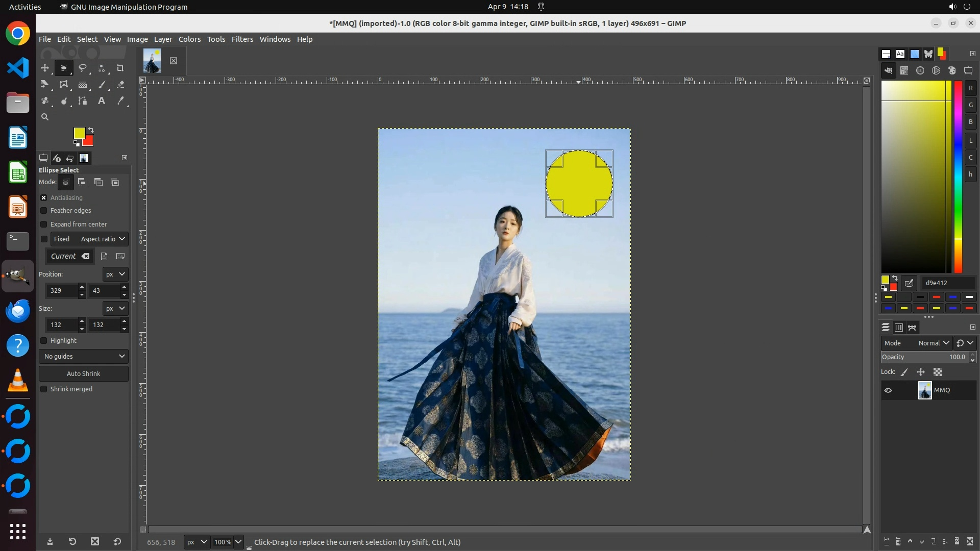Select the Paintbrush tool
Image resolution: width=980 pixels, height=551 pixels.
point(102,85)
